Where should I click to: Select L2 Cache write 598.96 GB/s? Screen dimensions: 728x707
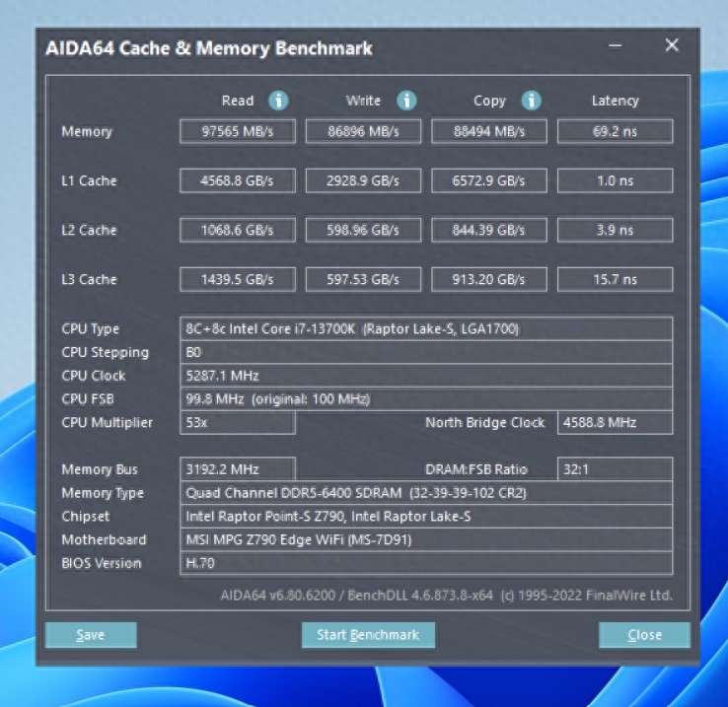(364, 230)
